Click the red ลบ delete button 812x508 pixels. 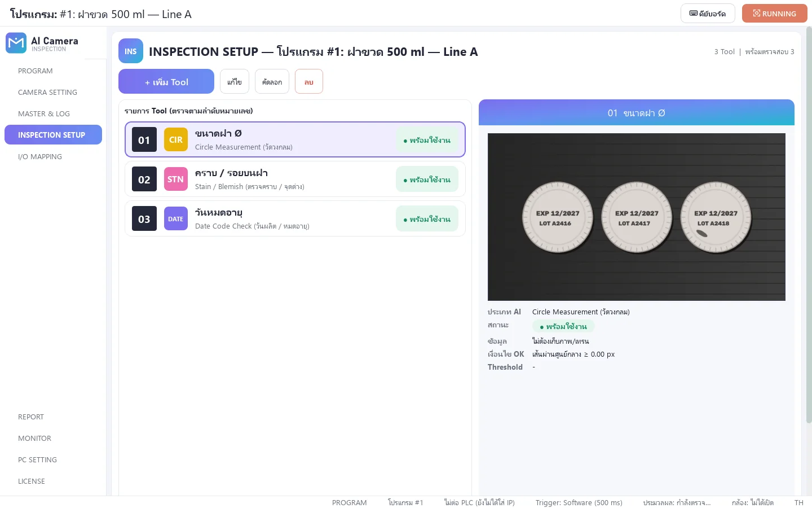(309, 81)
